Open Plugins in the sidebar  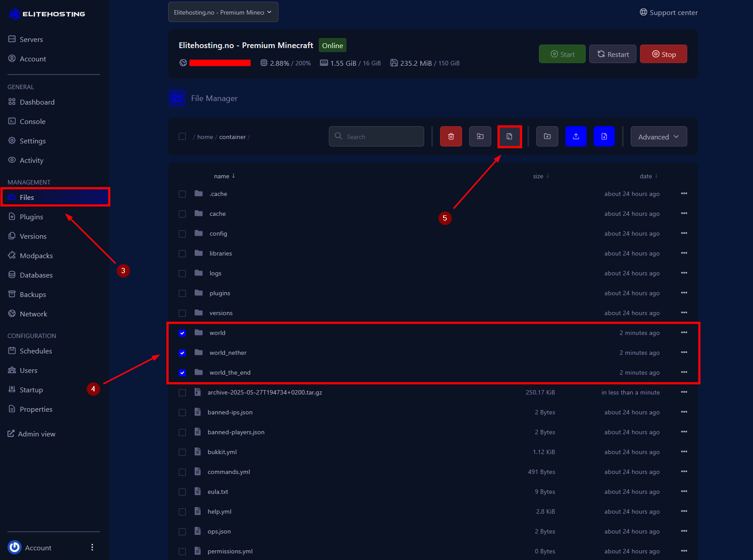(31, 217)
